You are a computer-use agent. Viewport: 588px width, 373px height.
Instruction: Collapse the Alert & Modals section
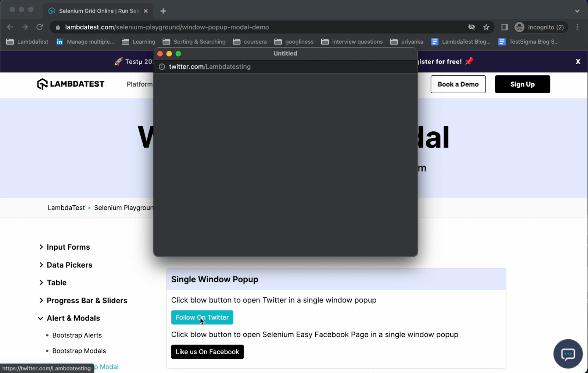(69, 318)
